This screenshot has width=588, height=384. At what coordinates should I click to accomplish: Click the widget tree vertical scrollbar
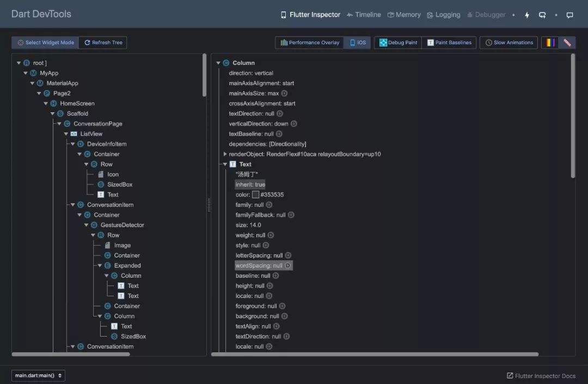204,75
